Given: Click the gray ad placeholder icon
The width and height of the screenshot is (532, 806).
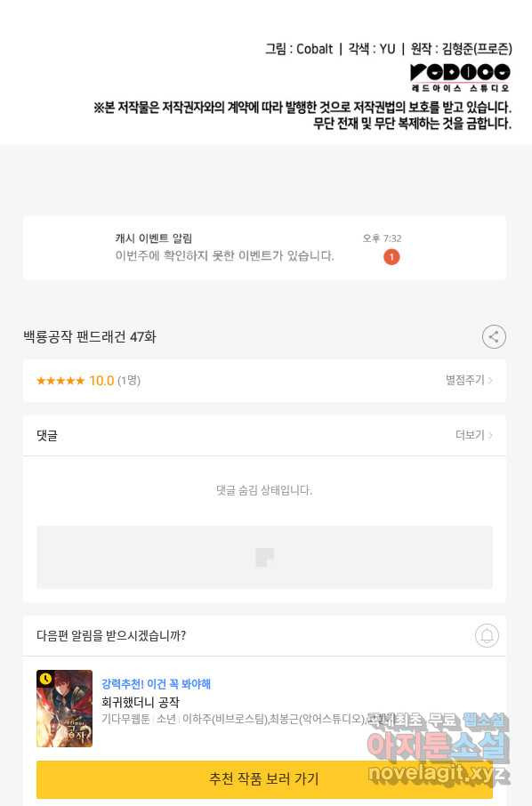Looking at the screenshot, I should pyautogui.click(x=264, y=557).
